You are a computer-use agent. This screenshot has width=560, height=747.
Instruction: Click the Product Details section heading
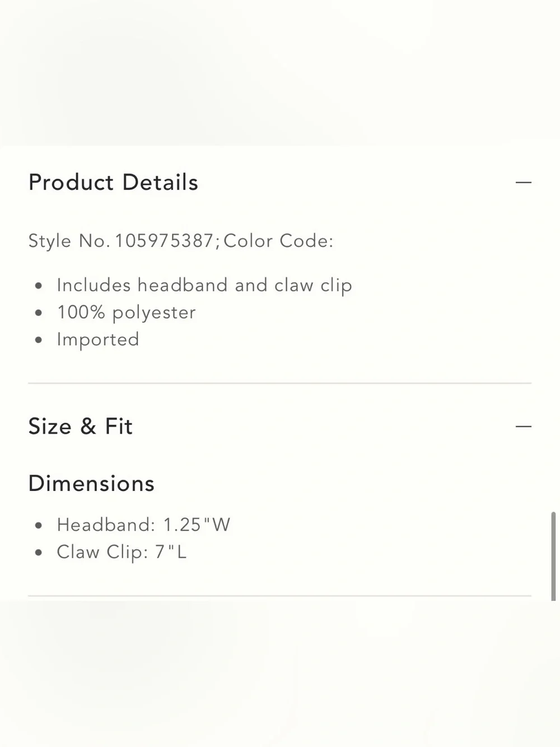113,183
